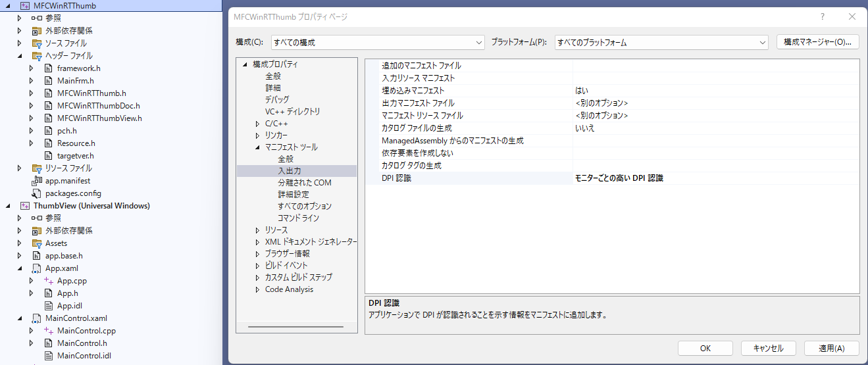Click the Resource.h file icon
Viewport: 868px width, 365px height.
click(x=49, y=143)
